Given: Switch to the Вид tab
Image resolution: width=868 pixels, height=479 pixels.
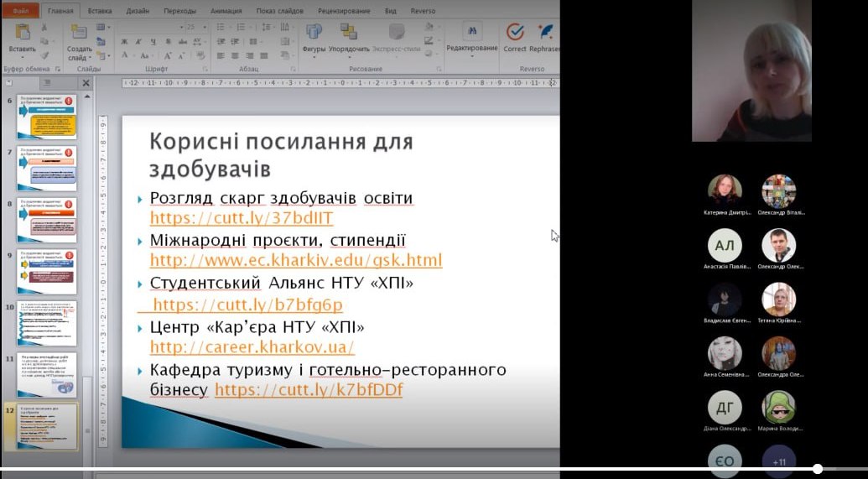Looking at the screenshot, I should 390,11.
